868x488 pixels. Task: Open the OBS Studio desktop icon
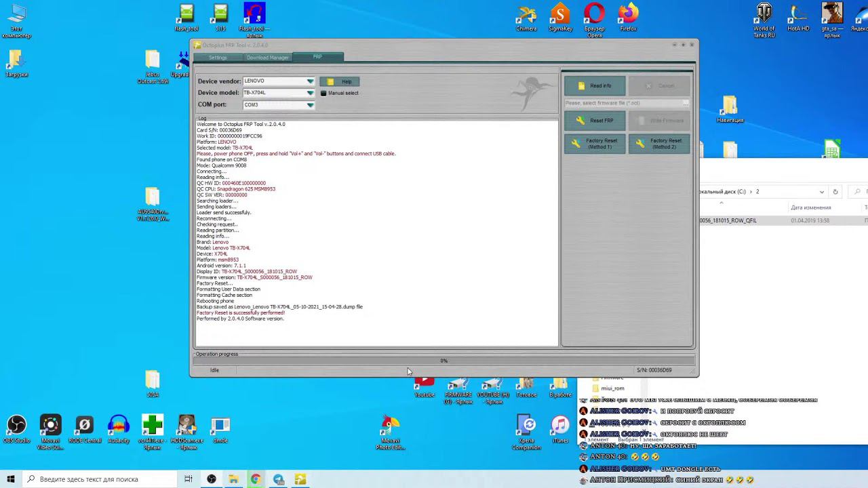click(x=16, y=430)
